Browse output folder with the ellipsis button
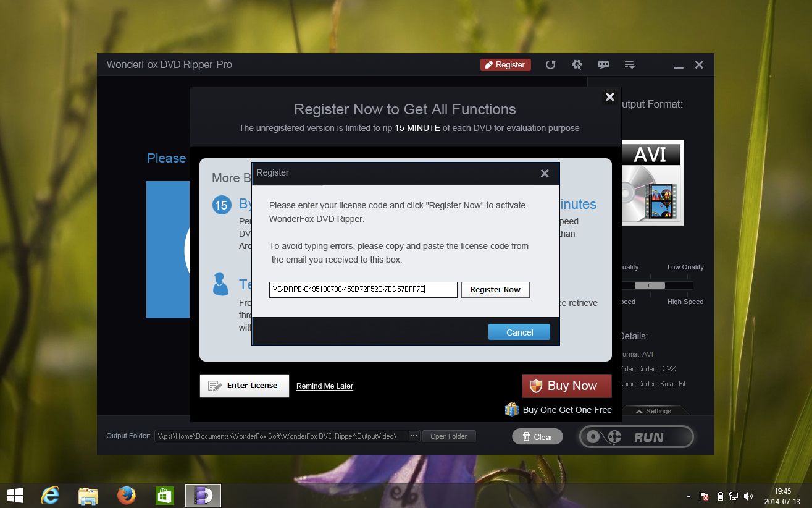The height and width of the screenshot is (508, 812). click(x=414, y=436)
